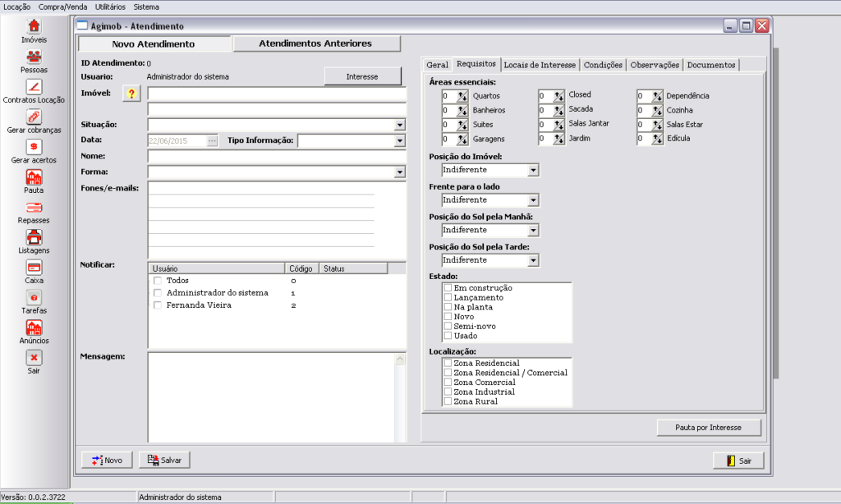
Task: Adjust the Quartos number stepper
Action: [462, 96]
